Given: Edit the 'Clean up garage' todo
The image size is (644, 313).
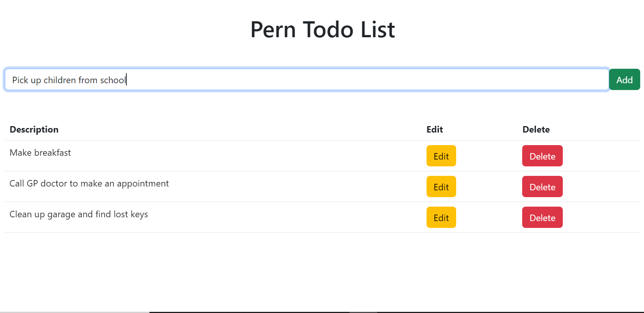Looking at the screenshot, I should point(441,218).
